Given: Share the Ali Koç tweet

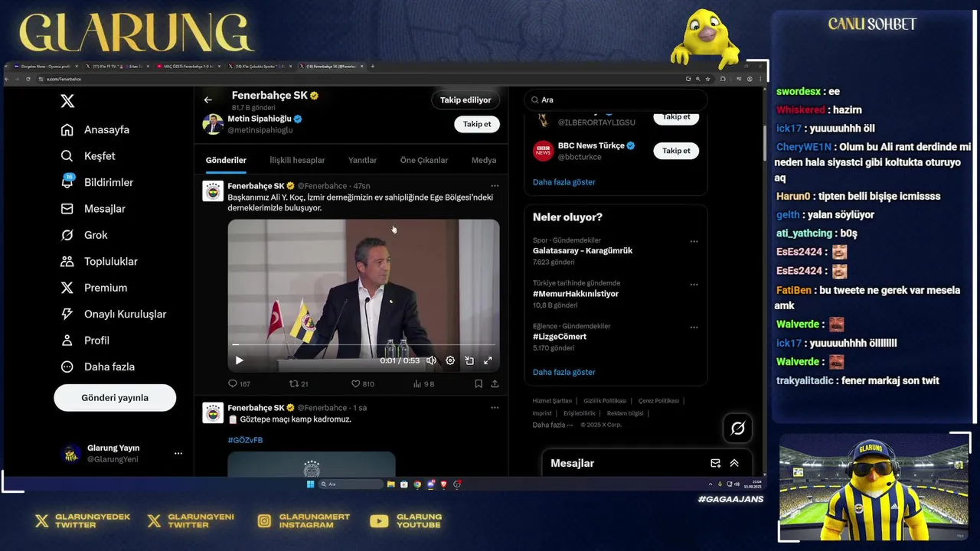Looking at the screenshot, I should (495, 384).
